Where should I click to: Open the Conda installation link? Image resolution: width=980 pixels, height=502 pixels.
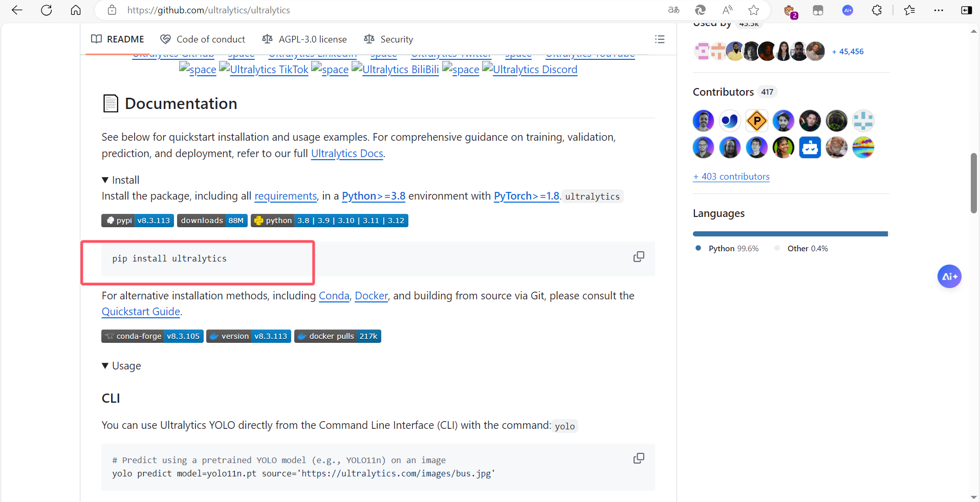coord(334,296)
